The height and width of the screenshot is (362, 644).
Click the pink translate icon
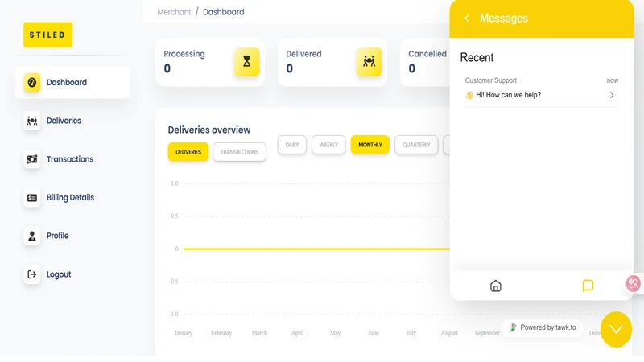[x=634, y=284]
